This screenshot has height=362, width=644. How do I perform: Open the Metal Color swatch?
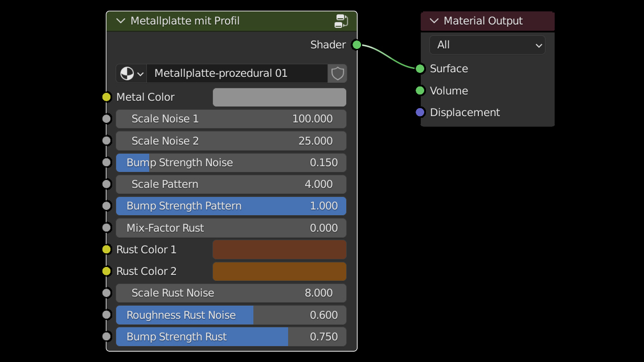[x=279, y=97]
